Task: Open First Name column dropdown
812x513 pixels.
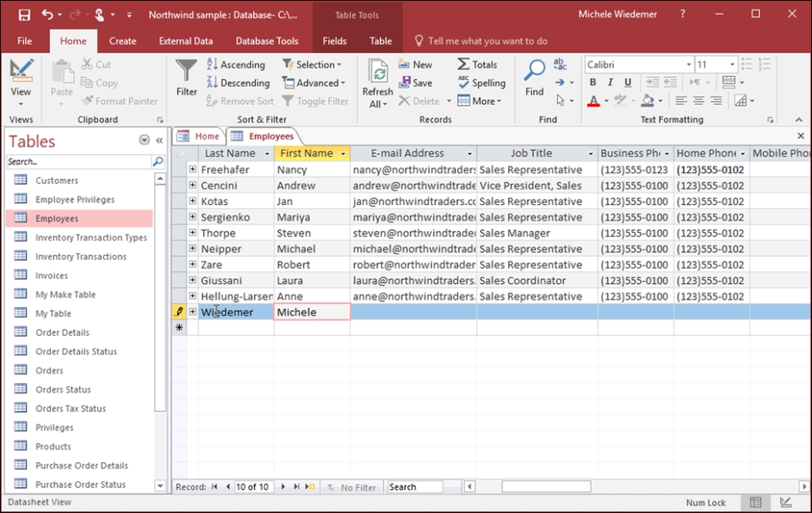Action: click(x=343, y=154)
